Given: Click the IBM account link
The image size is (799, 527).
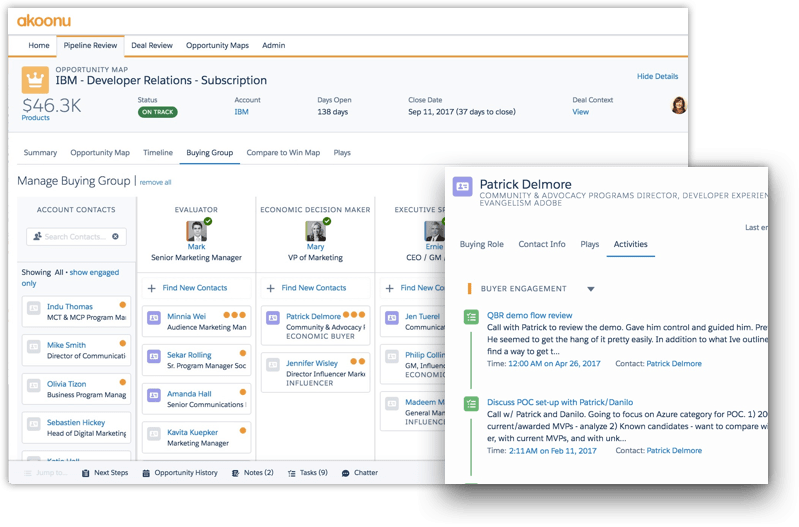Looking at the screenshot, I should (242, 112).
